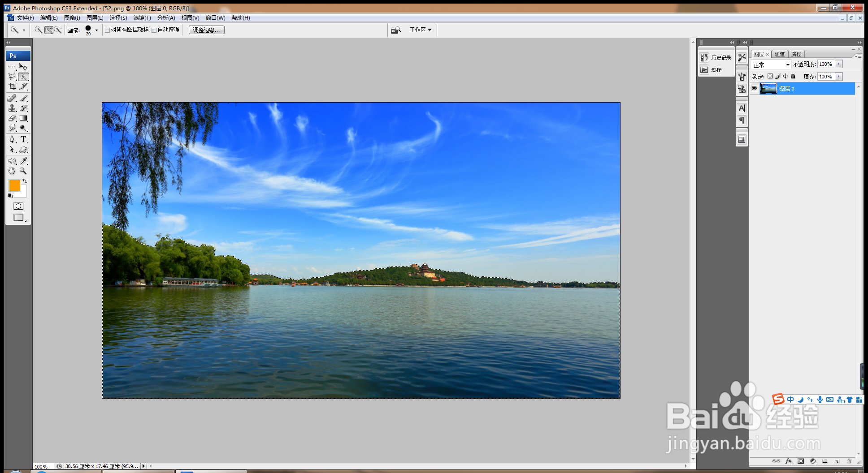The image size is (868, 473).
Task: Open the 滤镜(T) menu
Action: pyautogui.click(x=142, y=18)
